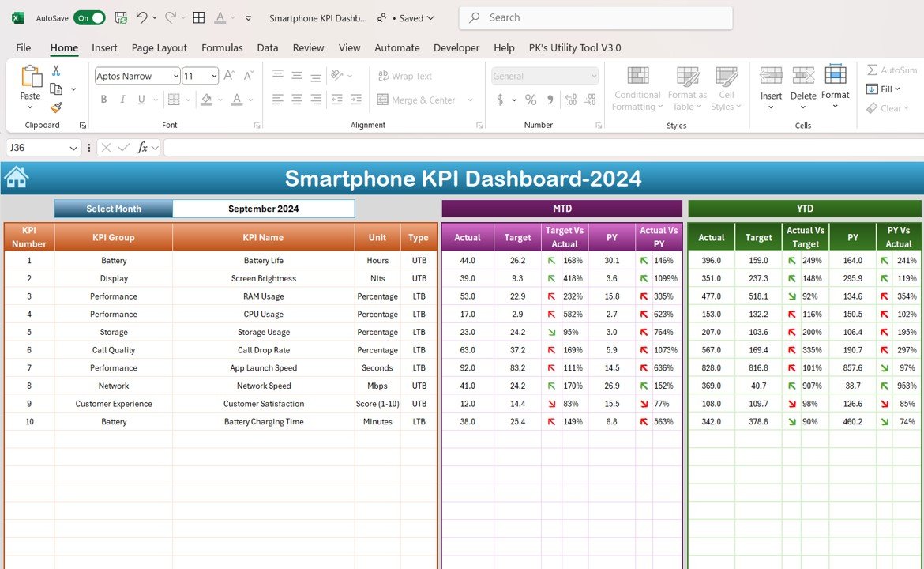Screen dimensions: 924x569
Task: Open Font dialog launcher
Action: 257,126
